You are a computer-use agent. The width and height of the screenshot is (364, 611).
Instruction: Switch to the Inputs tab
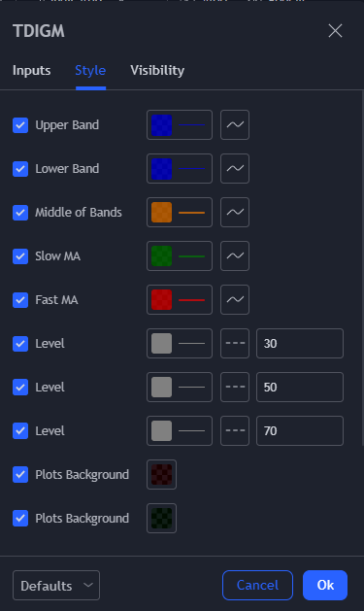(31, 71)
